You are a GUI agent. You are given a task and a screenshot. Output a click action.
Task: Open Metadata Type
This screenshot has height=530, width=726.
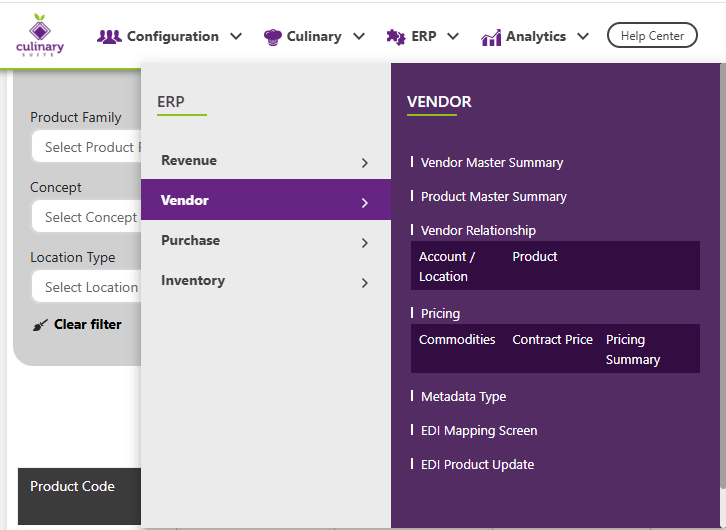[x=463, y=396]
